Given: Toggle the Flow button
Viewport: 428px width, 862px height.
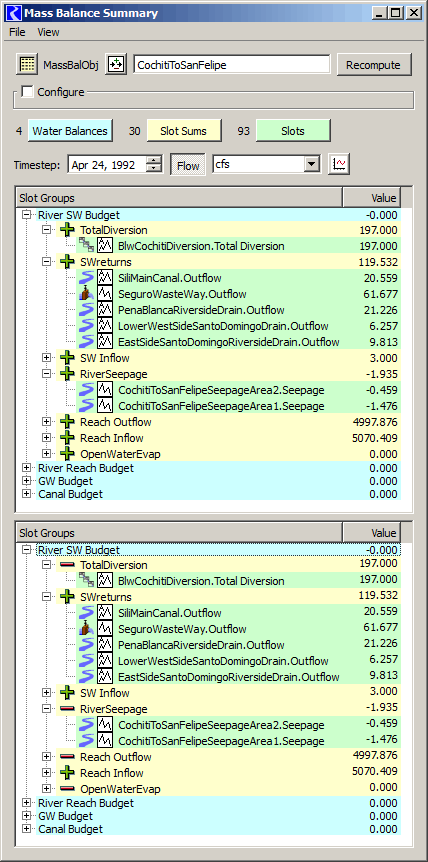Looking at the screenshot, I should (188, 164).
